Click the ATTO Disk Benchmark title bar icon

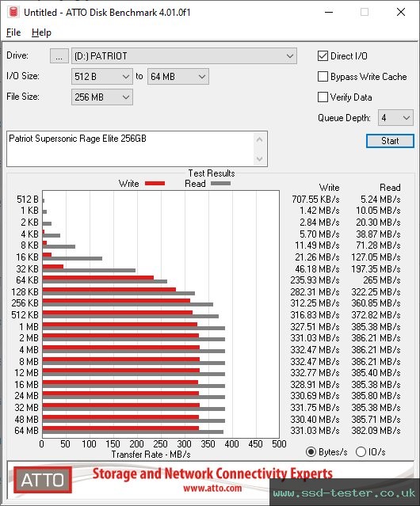pyautogui.click(x=13, y=12)
